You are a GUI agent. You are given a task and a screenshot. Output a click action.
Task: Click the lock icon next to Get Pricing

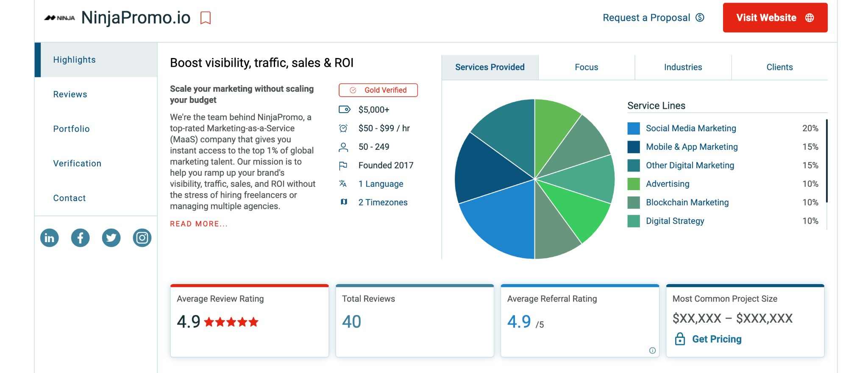click(680, 339)
